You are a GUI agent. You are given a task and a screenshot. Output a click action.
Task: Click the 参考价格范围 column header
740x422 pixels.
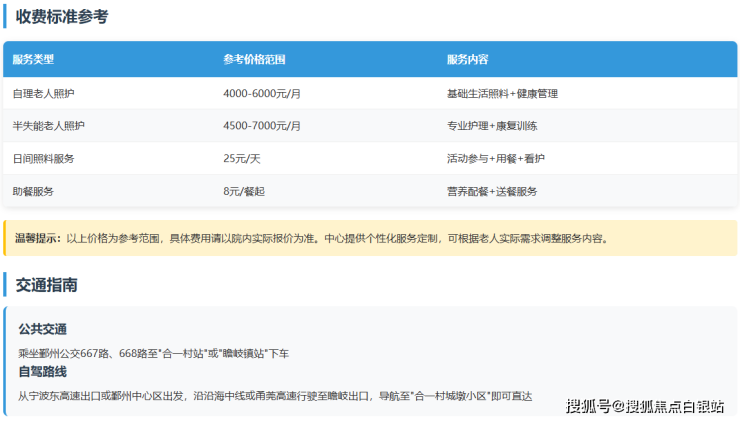(254, 60)
